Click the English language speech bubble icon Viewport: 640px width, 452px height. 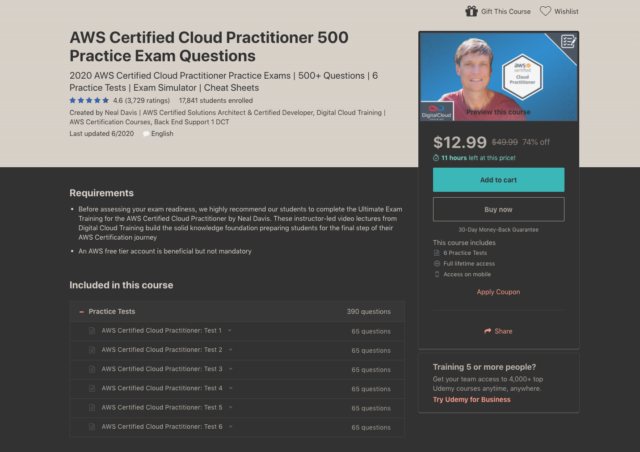(146, 134)
